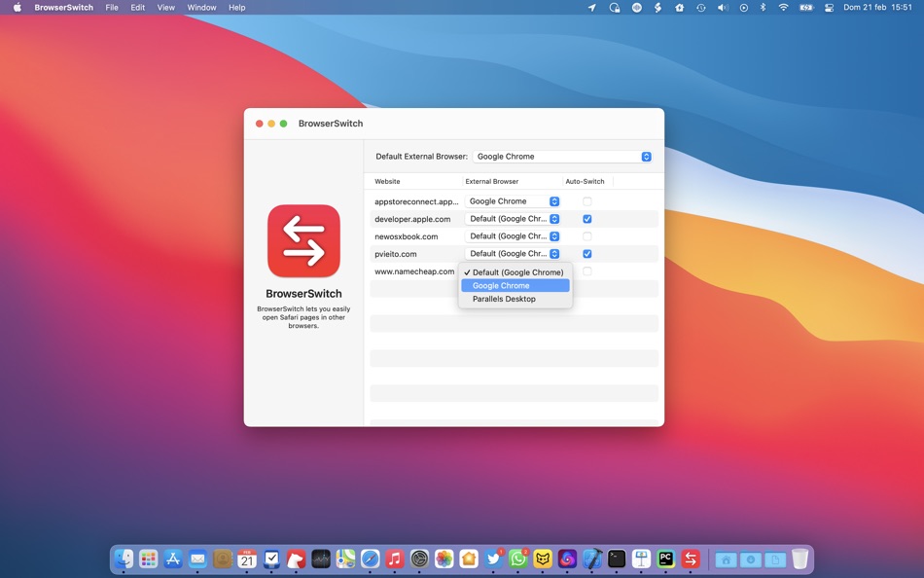Open System Preferences in the dock
Screen dimensions: 924x578
419,558
